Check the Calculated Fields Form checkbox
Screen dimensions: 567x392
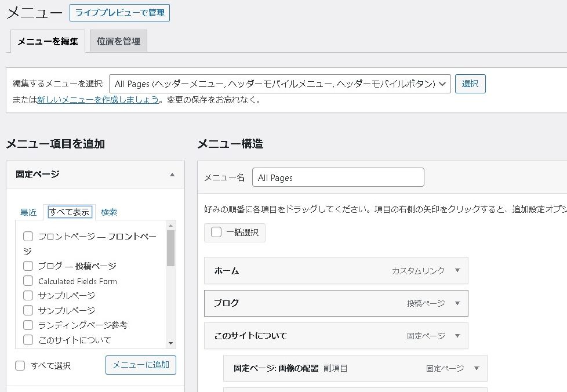(28, 281)
